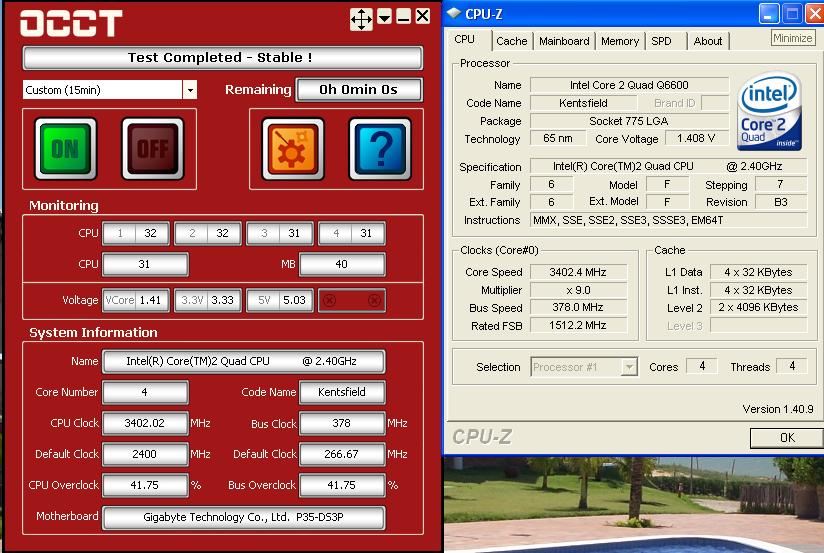The image size is (824, 553).
Task: Open OCCT settings via orange gear icon
Action: [293, 149]
